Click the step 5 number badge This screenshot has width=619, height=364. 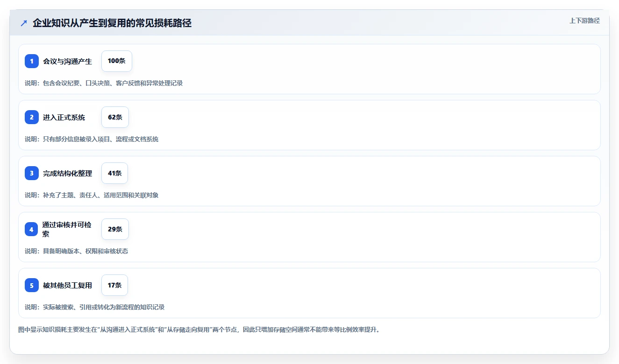(32, 285)
